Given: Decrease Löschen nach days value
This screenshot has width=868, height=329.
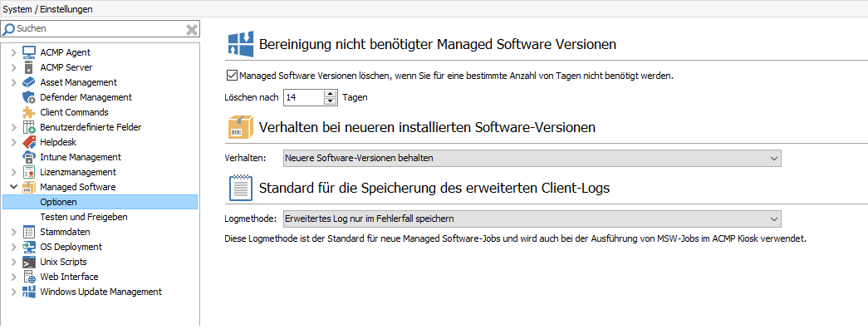Looking at the screenshot, I should coord(331,101).
